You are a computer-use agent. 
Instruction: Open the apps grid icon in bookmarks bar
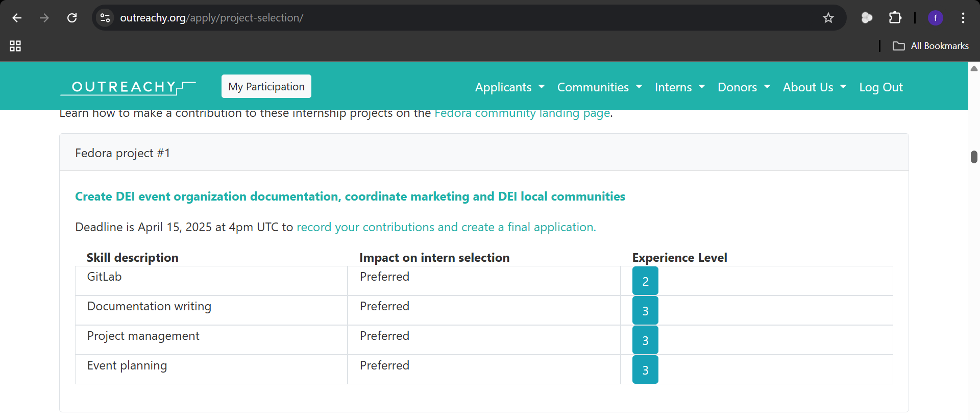coord(15,46)
